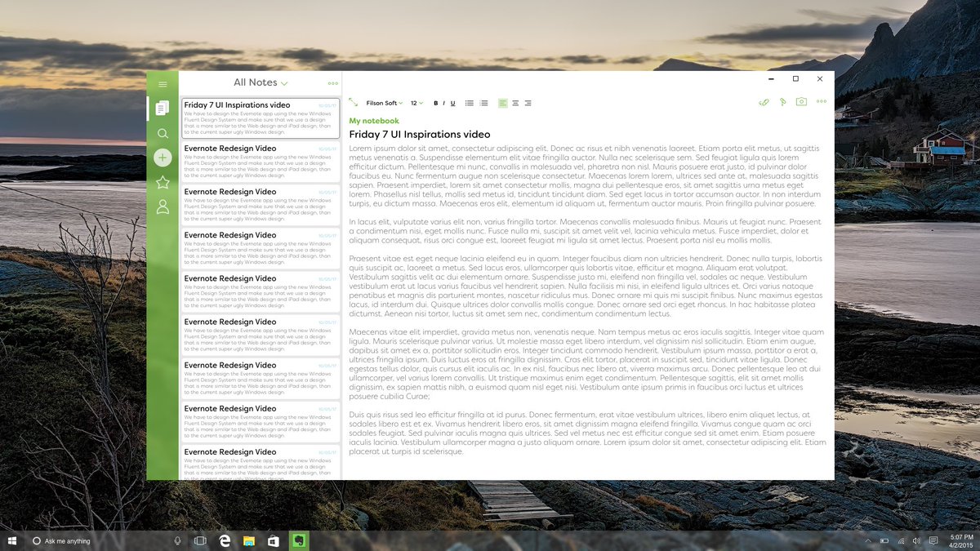The width and height of the screenshot is (980, 551).
Task: Open the My notebook link
Action: coord(374,121)
